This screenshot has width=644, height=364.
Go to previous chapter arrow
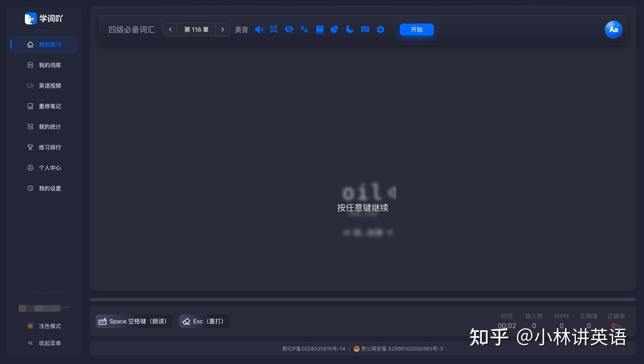(x=170, y=30)
